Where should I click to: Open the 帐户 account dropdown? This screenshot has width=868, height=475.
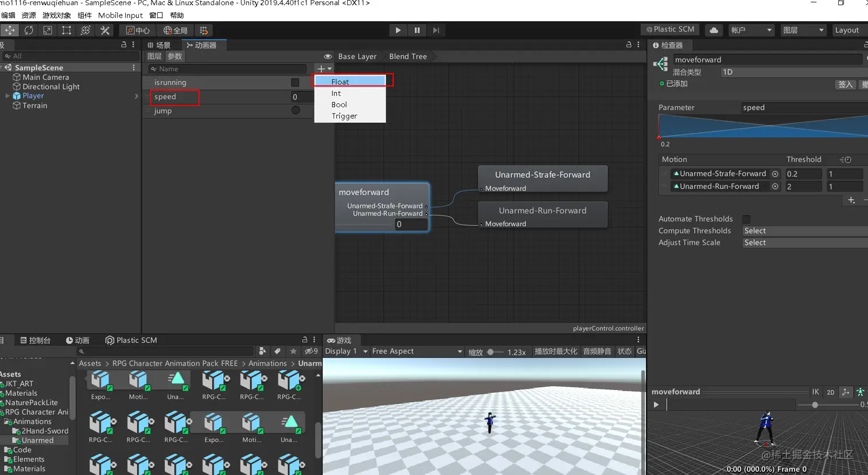pos(751,30)
